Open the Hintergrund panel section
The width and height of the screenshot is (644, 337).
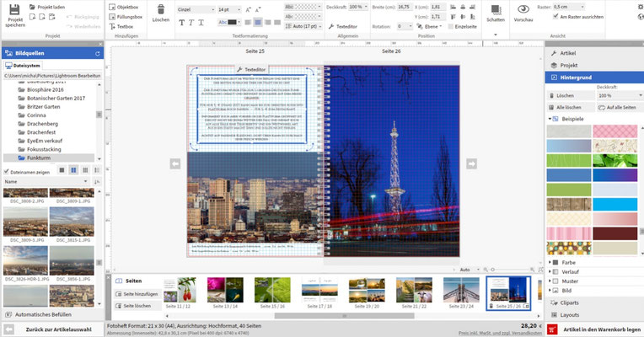tap(594, 78)
